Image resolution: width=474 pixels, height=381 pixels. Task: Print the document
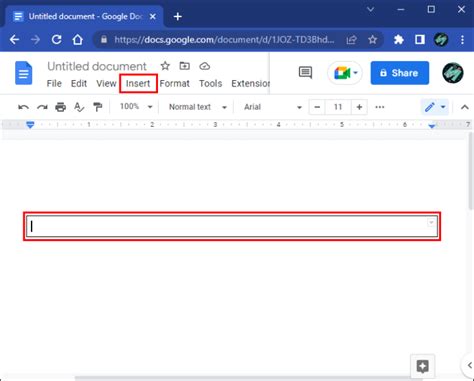(60, 107)
